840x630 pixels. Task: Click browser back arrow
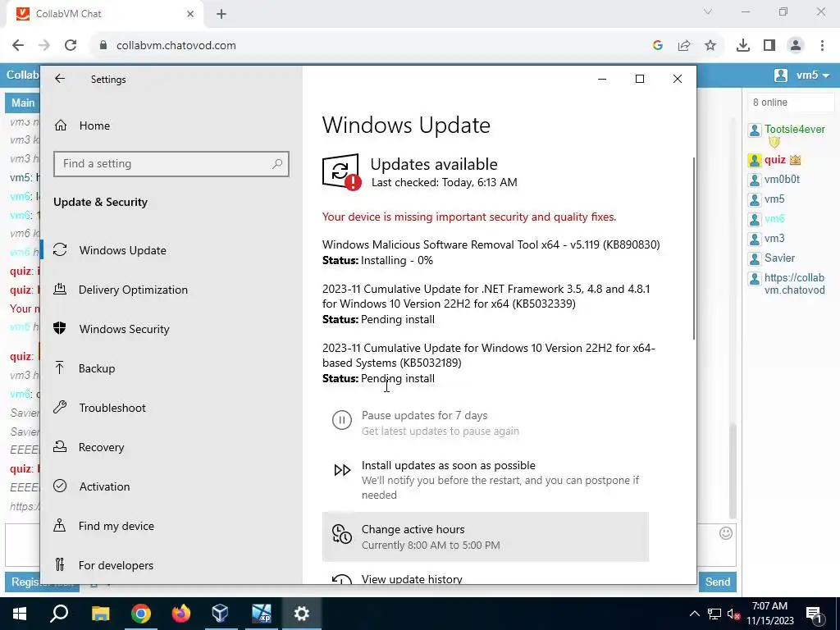(x=18, y=46)
